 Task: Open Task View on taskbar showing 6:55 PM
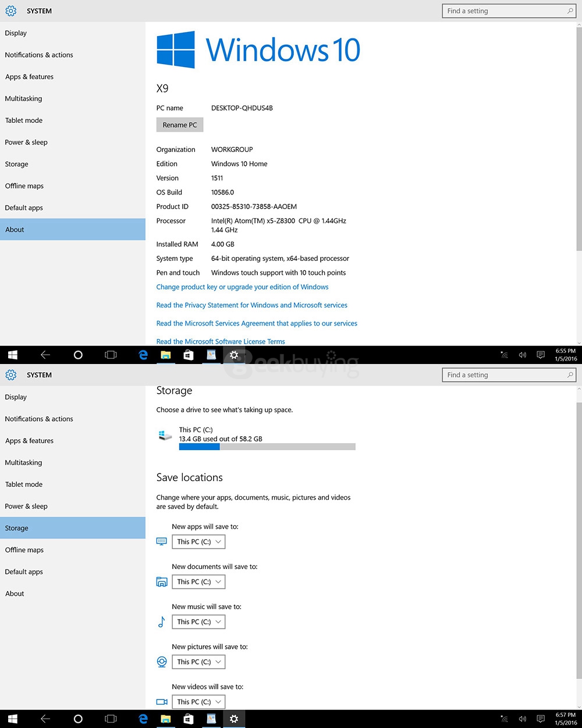tap(111, 355)
